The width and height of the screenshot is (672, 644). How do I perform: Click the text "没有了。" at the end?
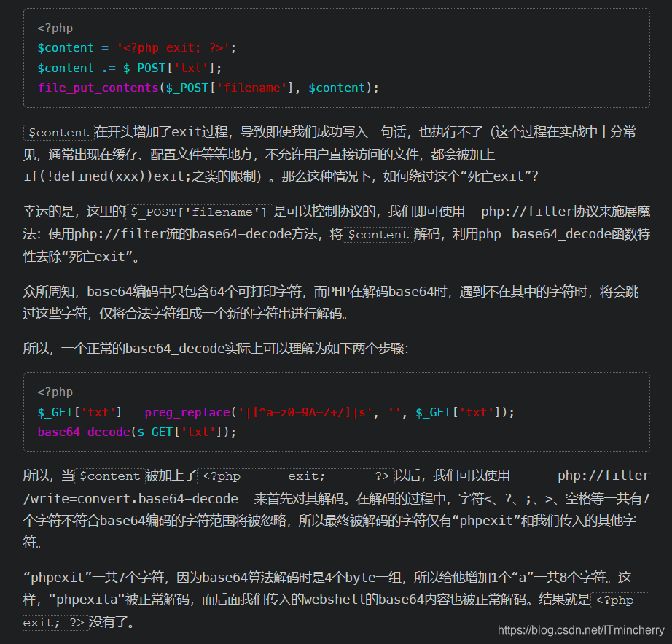click(x=112, y=622)
